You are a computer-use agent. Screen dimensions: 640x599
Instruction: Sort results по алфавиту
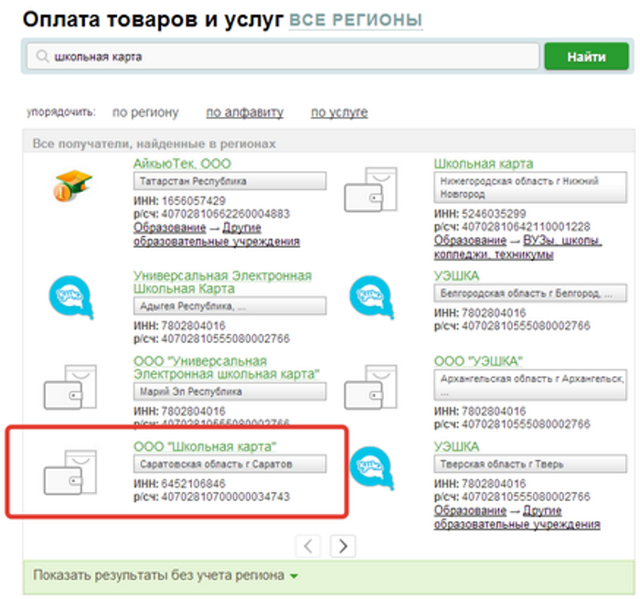point(244,112)
